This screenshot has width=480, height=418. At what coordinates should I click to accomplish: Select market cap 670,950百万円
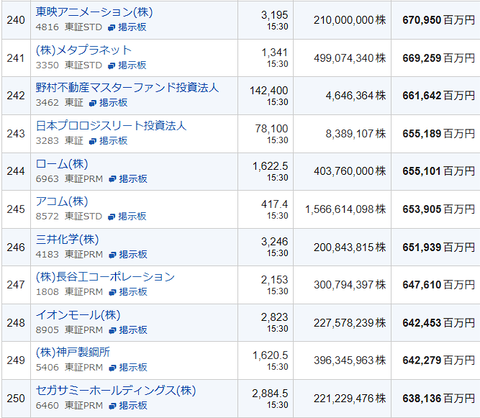tap(439, 20)
